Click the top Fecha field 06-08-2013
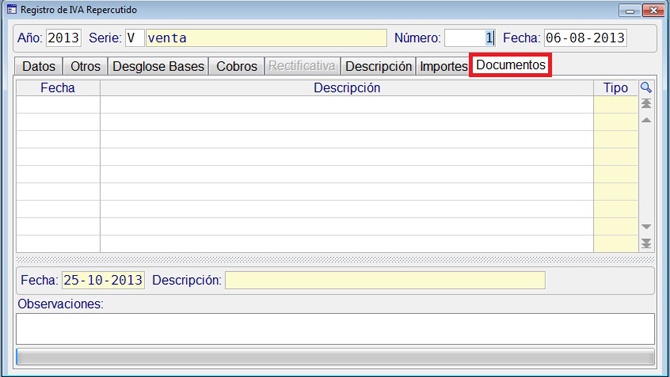 tap(585, 38)
